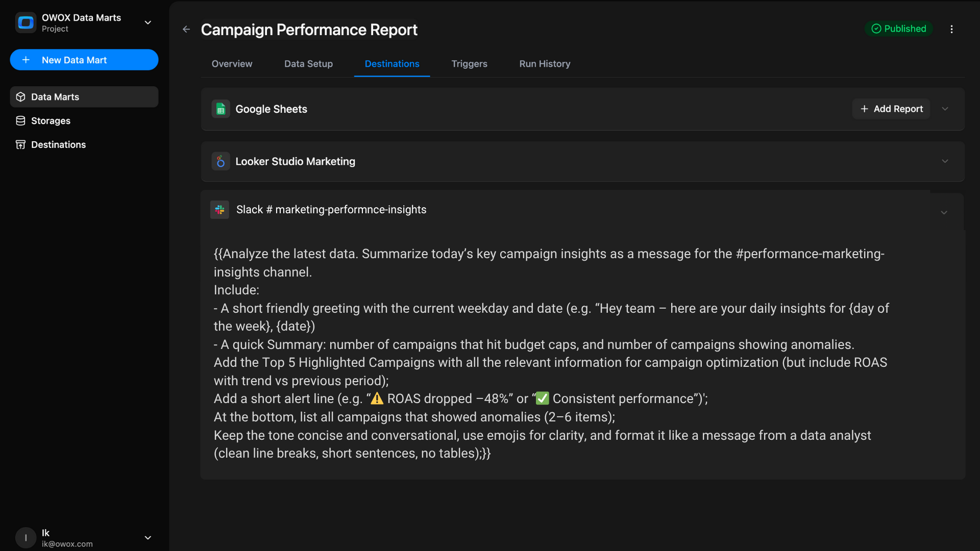
Task: Click the user avatar with initial I
Action: click(x=26, y=538)
